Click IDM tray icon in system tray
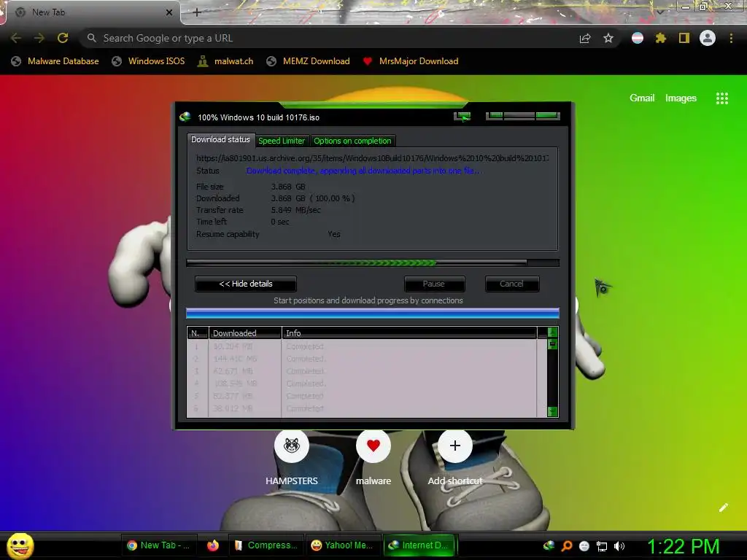The height and width of the screenshot is (560, 747). point(549,545)
